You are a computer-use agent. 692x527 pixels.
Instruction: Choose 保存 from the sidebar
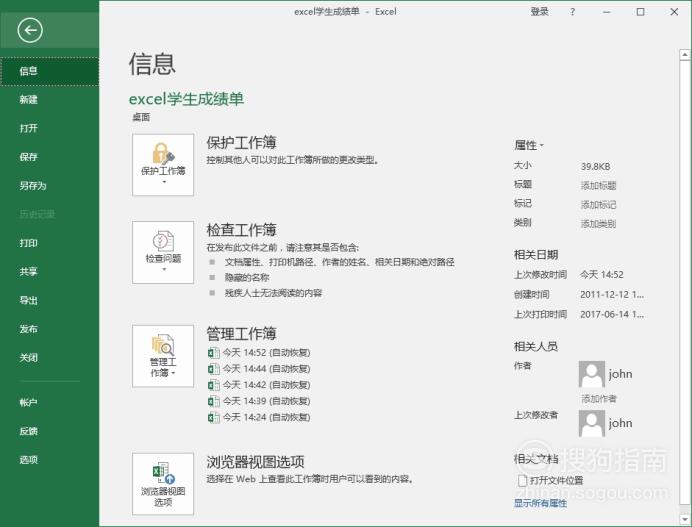(49, 157)
